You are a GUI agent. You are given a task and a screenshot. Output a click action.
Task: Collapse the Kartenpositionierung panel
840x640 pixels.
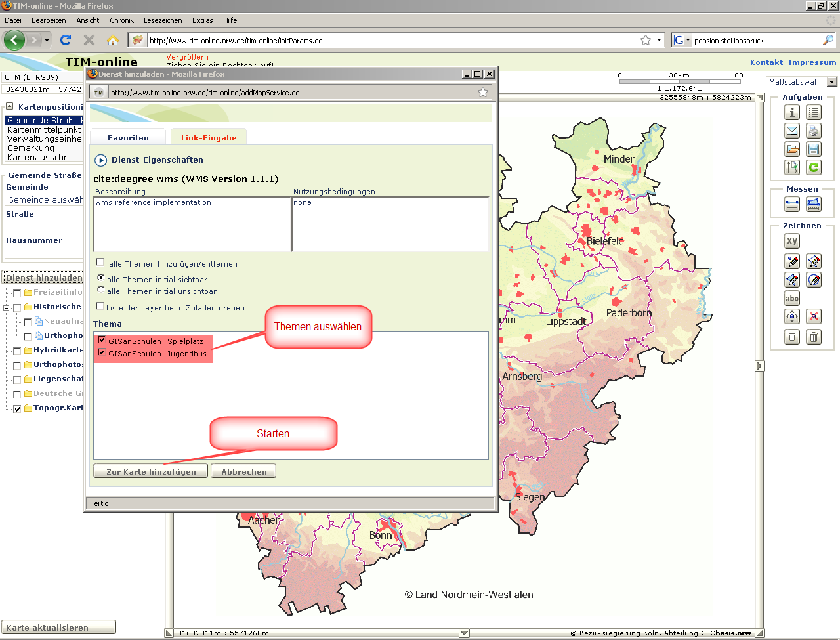coord(10,106)
